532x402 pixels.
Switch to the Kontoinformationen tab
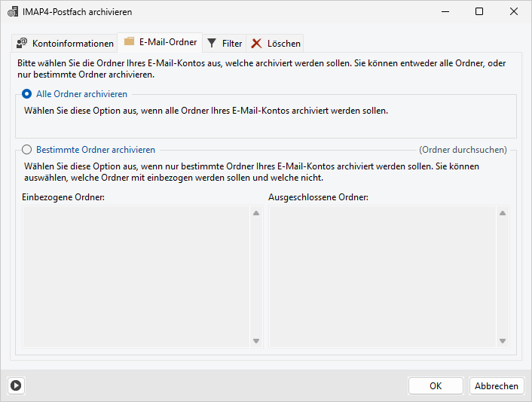click(65, 44)
